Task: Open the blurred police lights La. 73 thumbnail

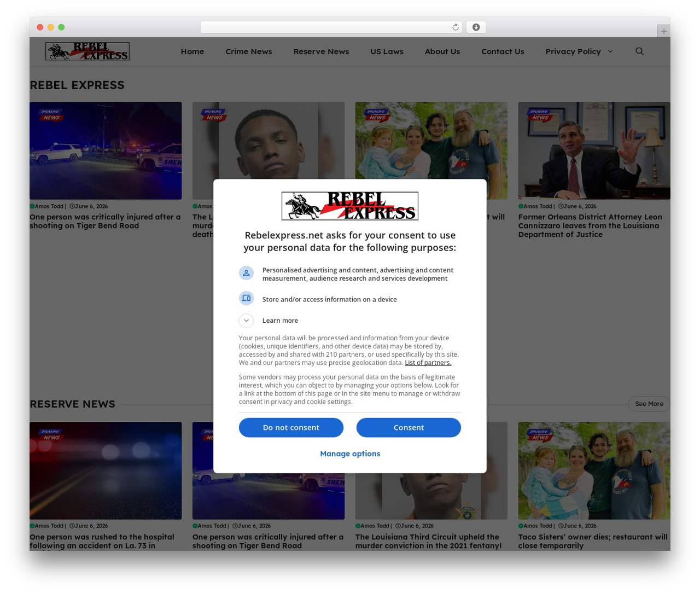Action: (x=106, y=470)
